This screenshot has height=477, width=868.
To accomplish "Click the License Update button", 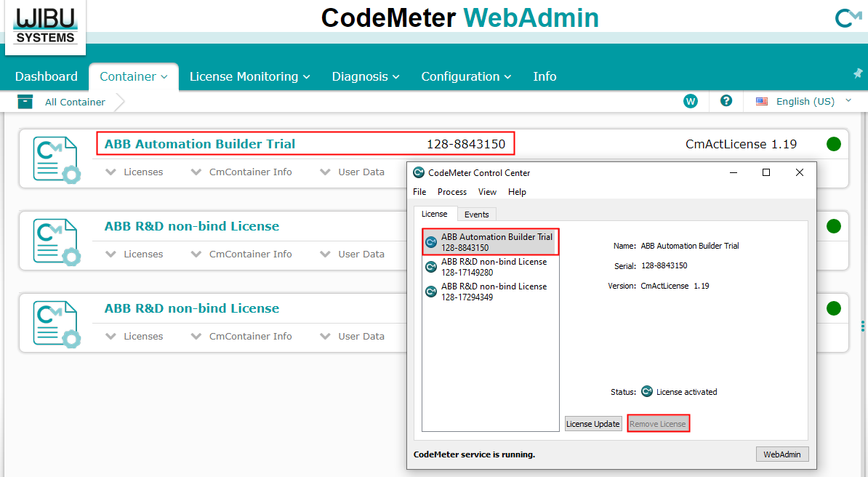I will pos(593,424).
